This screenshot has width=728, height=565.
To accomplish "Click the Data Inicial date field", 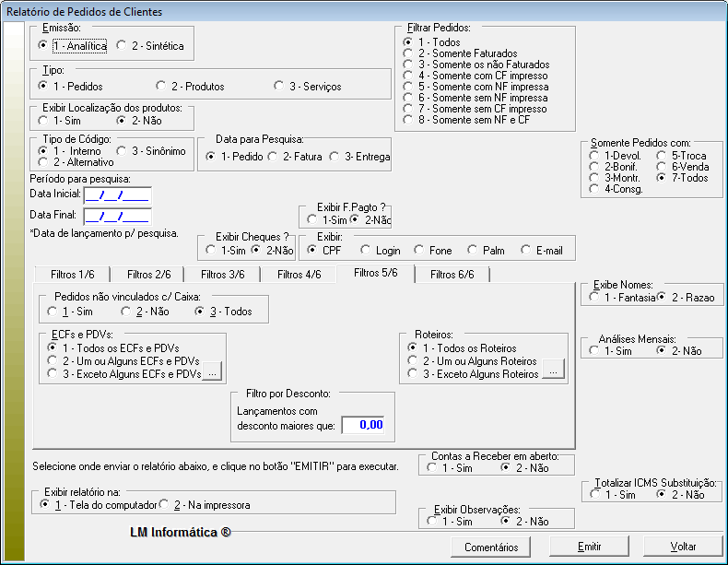I will point(117,194).
